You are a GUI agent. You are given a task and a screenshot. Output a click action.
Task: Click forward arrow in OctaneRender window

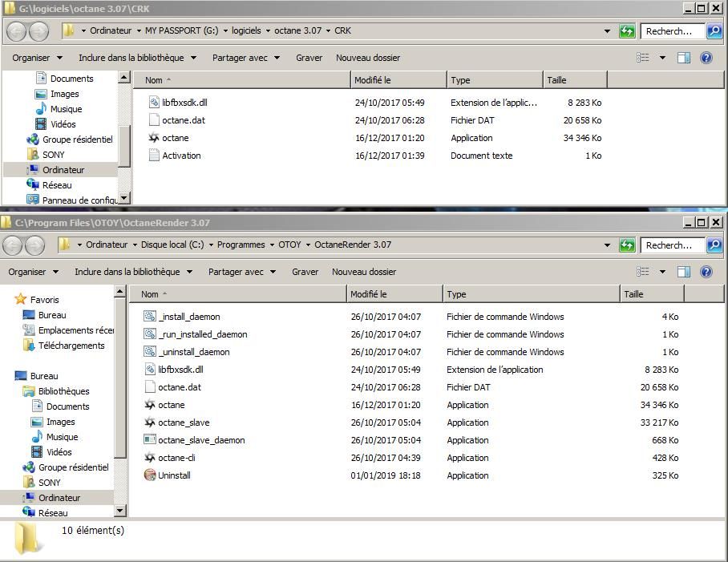pos(35,245)
